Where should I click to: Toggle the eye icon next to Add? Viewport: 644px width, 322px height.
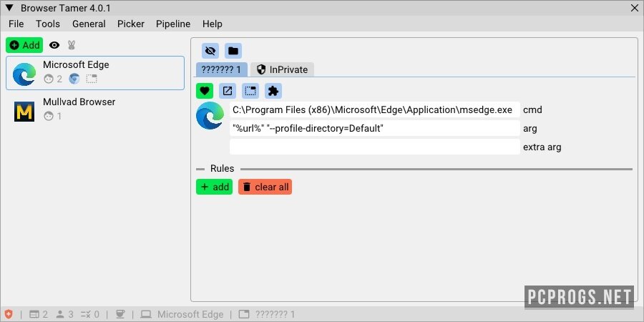[54, 45]
